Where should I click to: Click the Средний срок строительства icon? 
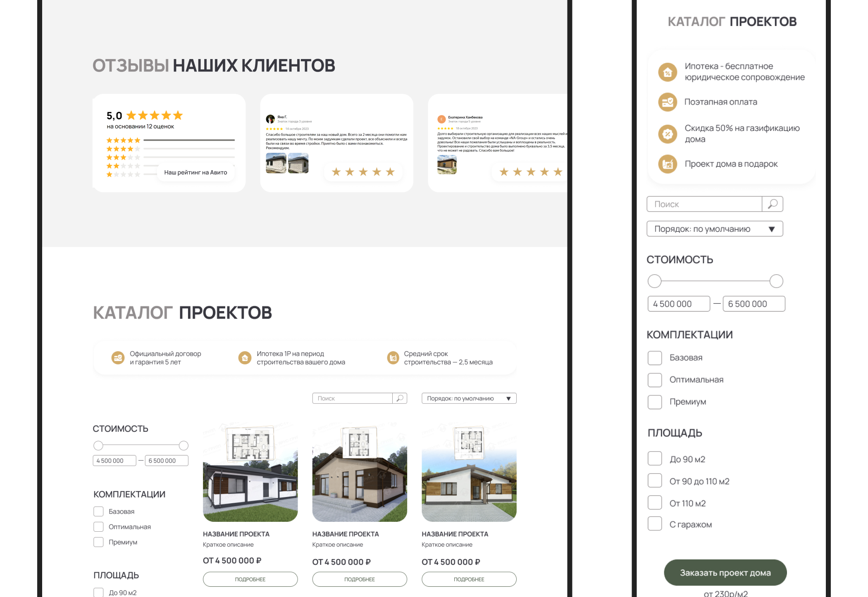(x=393, y=358)
